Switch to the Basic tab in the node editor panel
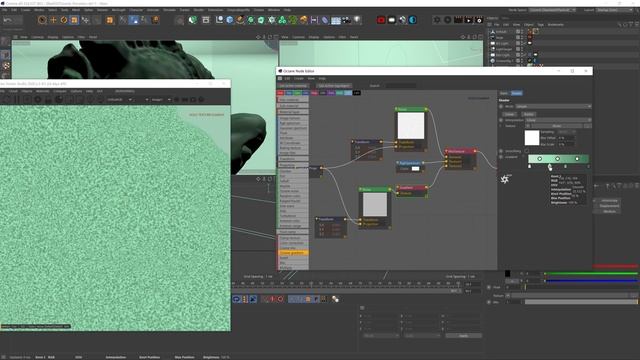This screenshot has width=640, height=360. coord(504,93)
